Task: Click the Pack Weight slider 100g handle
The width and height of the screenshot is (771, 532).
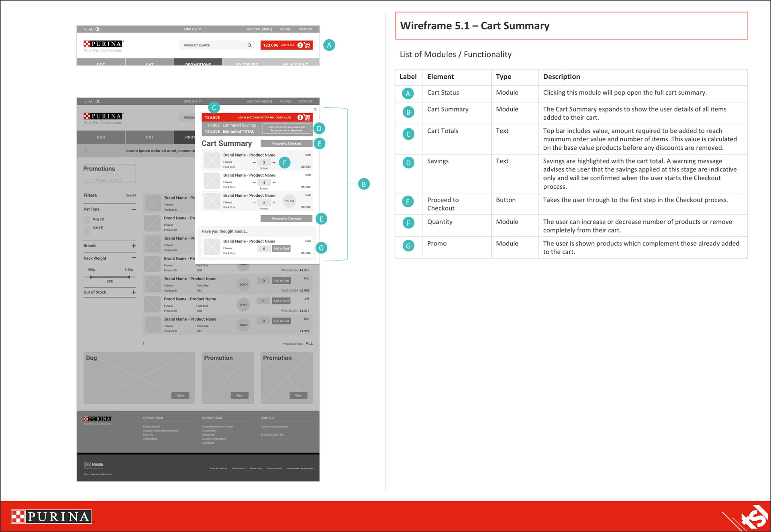Action: [x=91, y=277]
